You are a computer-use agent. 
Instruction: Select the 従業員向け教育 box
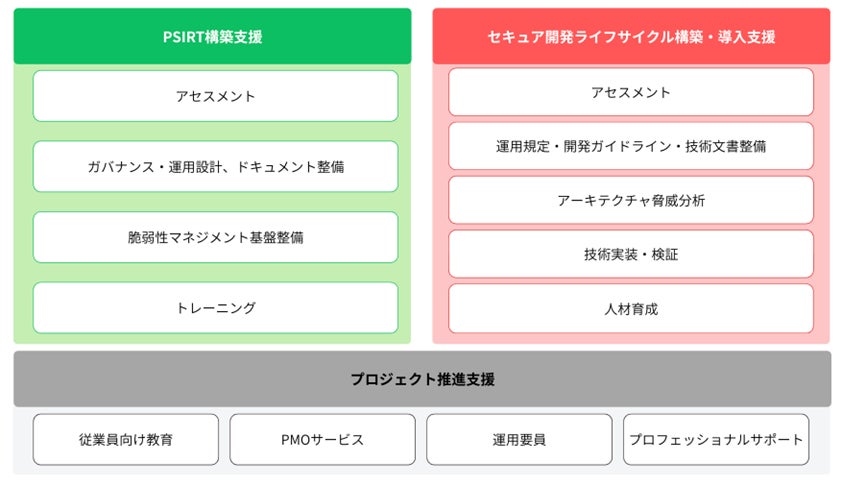click(x=125, y=439)
